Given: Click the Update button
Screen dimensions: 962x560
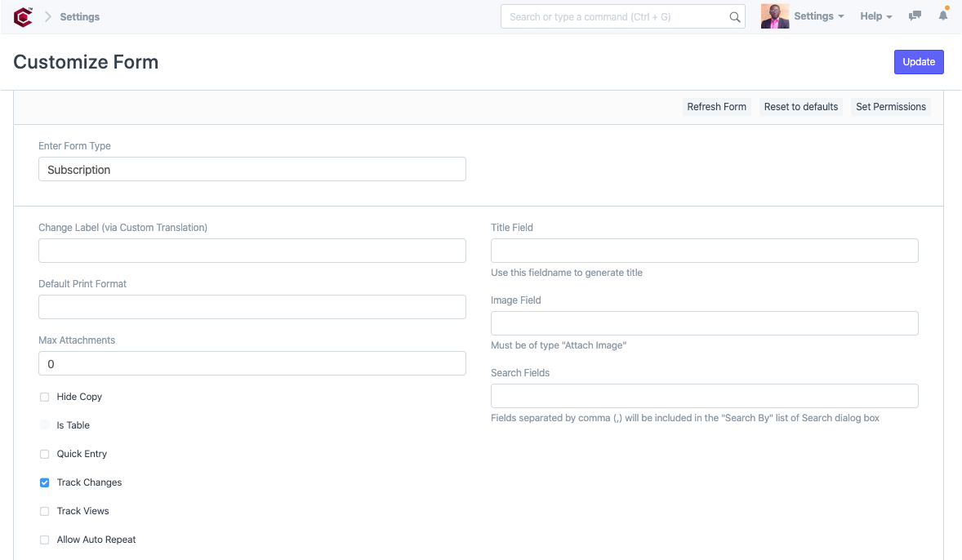Looking at the screenshot, I should point(918,61).
